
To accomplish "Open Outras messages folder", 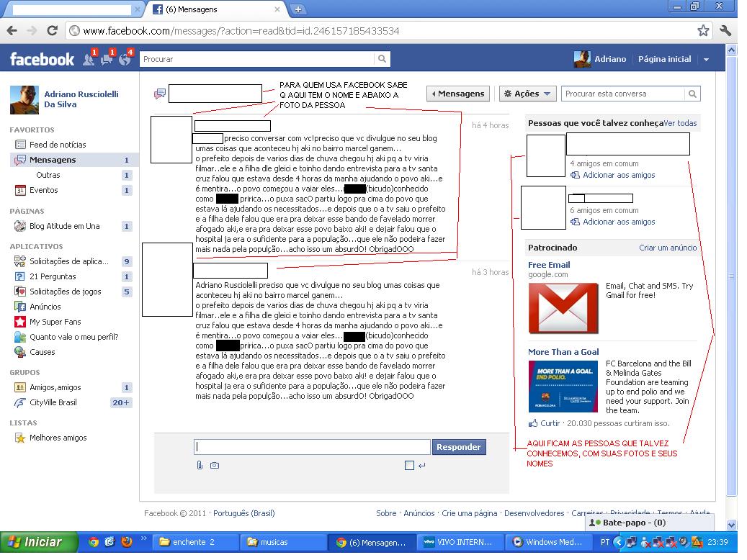I will 48,175.
